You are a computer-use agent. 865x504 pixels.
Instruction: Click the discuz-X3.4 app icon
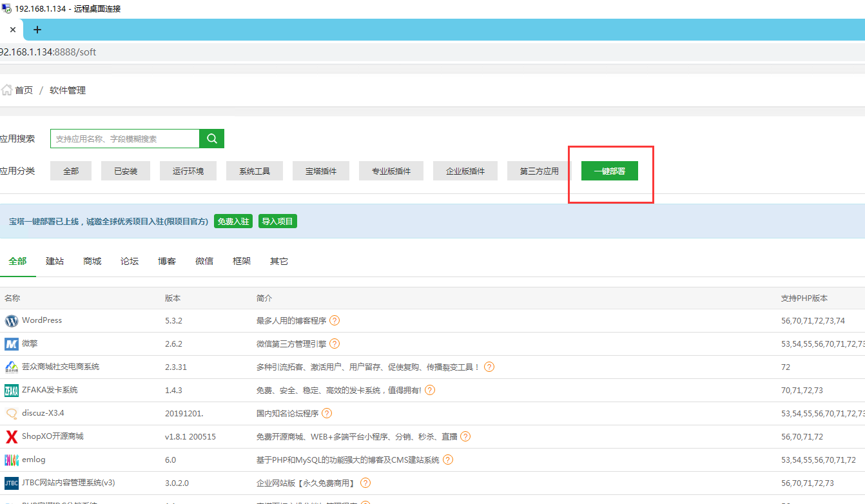pyautogui.click(x=12, y=414)
